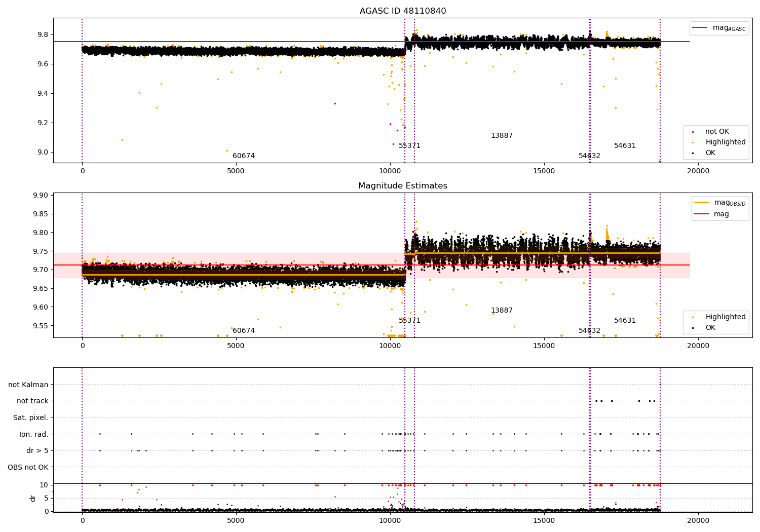Click the orange line sample beside mag OBSID

702,203
